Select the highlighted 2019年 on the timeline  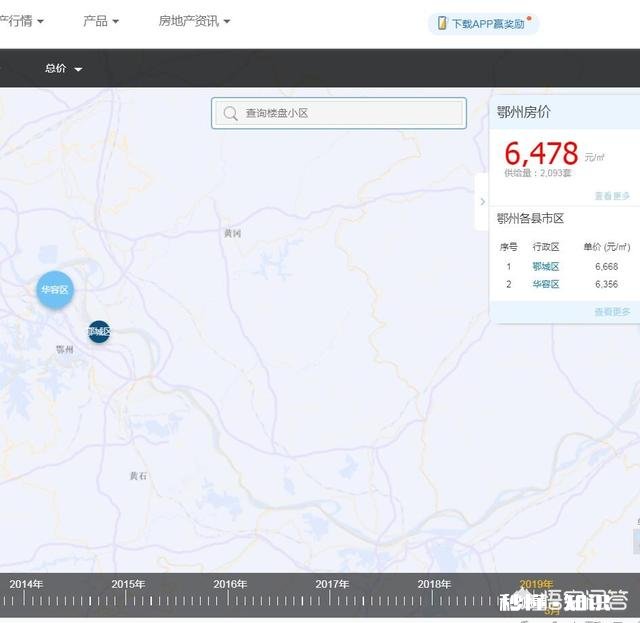pyautogui.click(x=536, y=584)
